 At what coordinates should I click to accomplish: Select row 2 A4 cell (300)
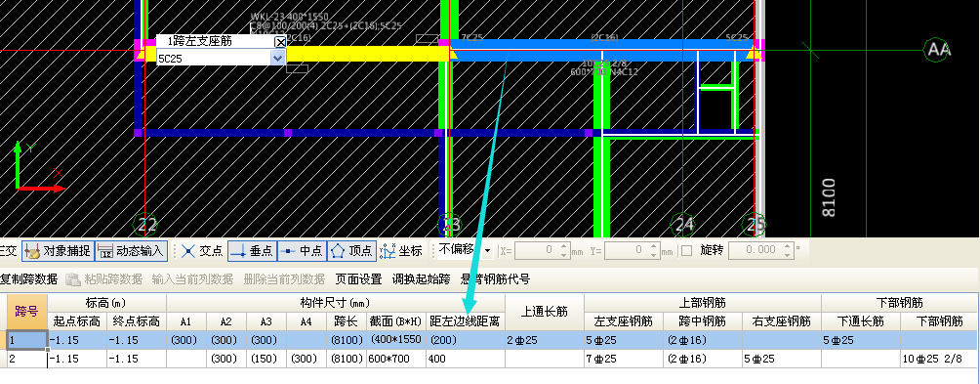306,359
